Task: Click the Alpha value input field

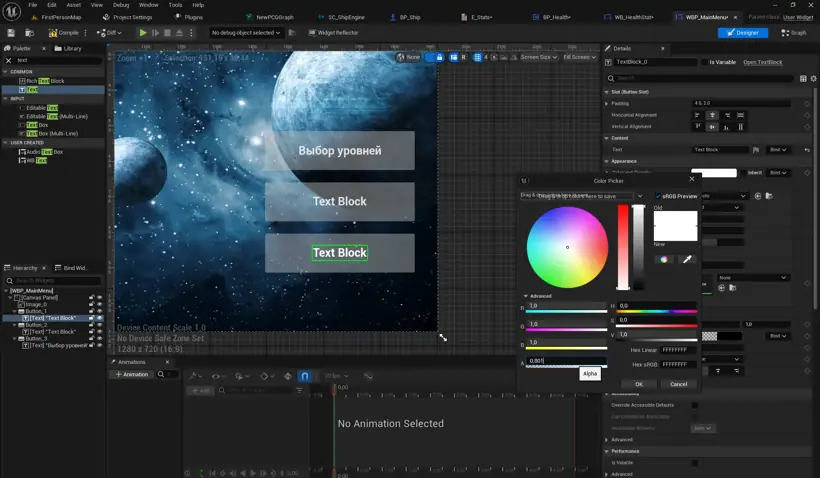Action: (566, 361)
